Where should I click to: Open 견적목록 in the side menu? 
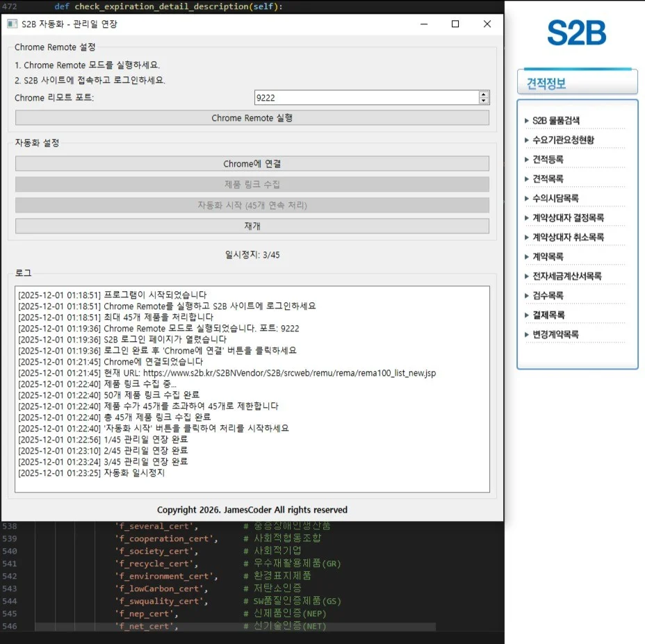coord(548,179)
